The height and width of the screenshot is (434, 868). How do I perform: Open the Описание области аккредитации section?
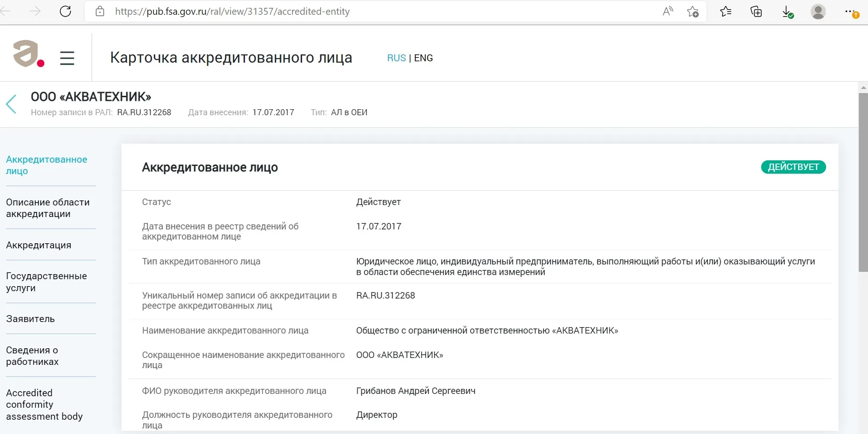48,208
